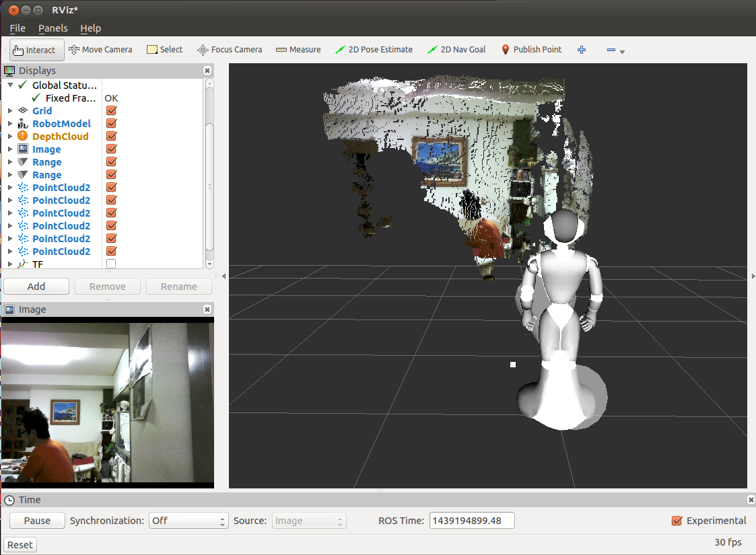Select the DepthCloud tree item label
The width and height of the screenshot is (756, 555).
click(x=61, y=137)
